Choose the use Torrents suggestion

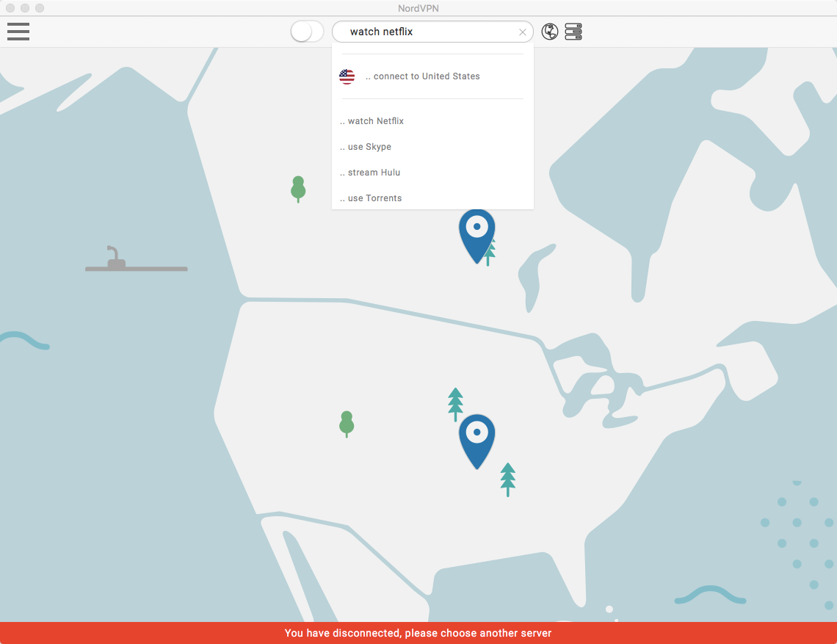tap(432, 198)
